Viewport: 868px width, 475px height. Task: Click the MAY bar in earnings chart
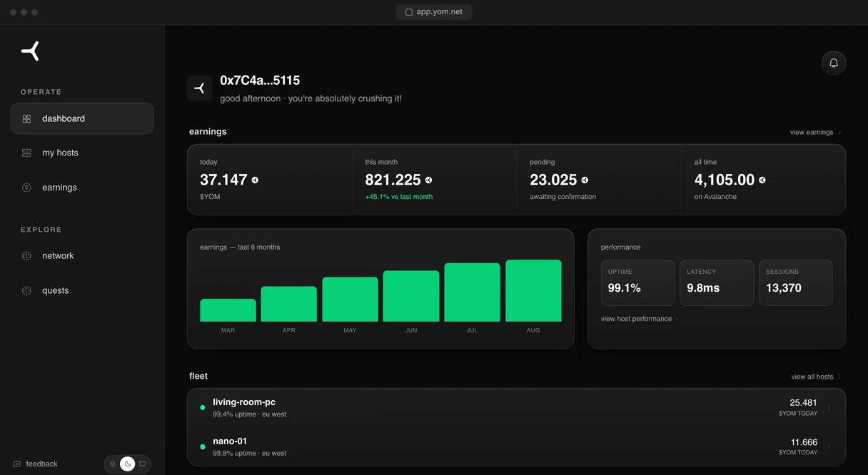coord(350,300)
